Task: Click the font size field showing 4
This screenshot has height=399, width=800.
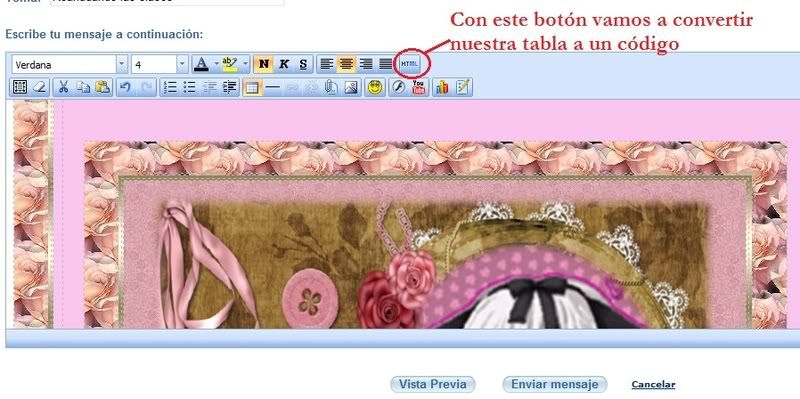Action: click(x=154, y=65)
